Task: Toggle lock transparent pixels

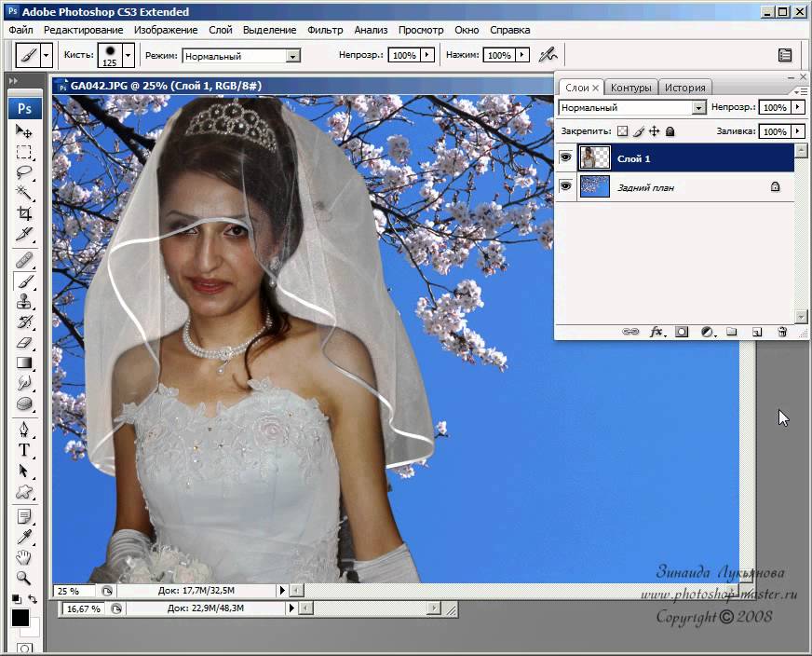Action: pos(623,131)
